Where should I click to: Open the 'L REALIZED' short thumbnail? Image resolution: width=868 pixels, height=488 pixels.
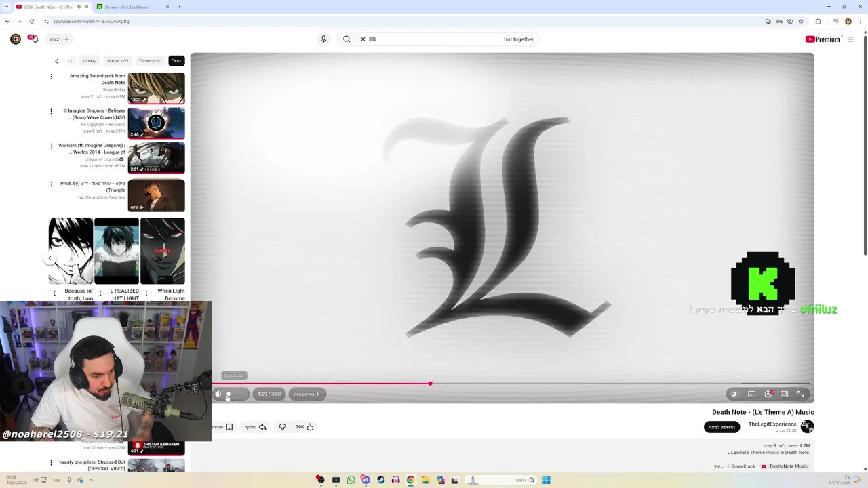(117, 251)
